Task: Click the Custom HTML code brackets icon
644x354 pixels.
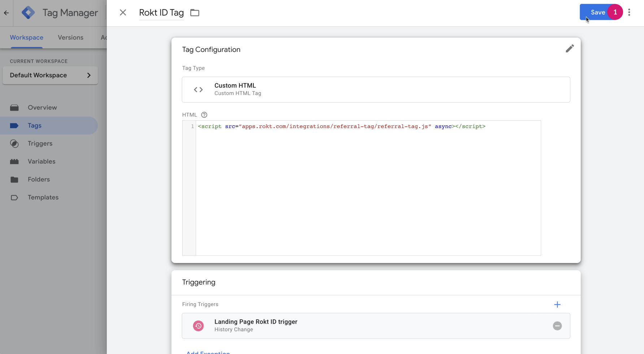Action: [x=198, y=90]
